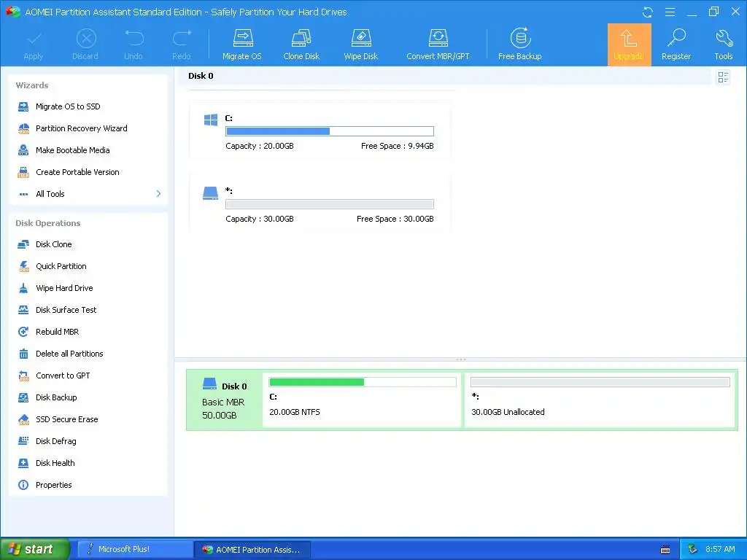Open the Tools wrench menu
This screenshot has width=747, height=560.
click(723, 44)
